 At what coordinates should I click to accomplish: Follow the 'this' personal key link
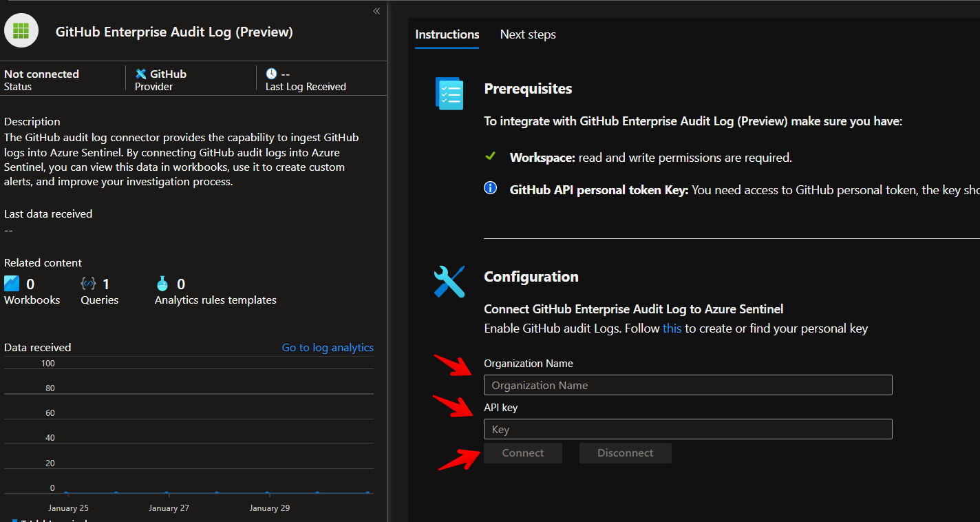coord(672,328)
